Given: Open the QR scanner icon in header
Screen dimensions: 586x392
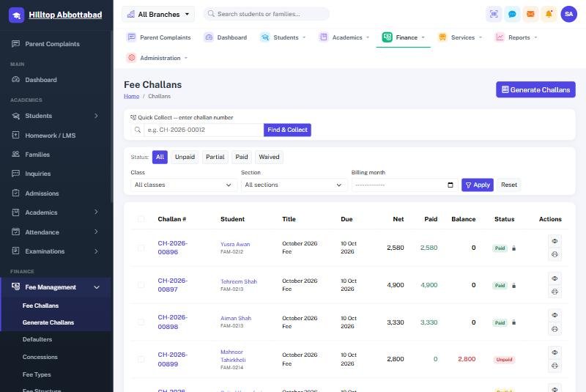Looking at the screenshot, I should [x=494, y=14].
